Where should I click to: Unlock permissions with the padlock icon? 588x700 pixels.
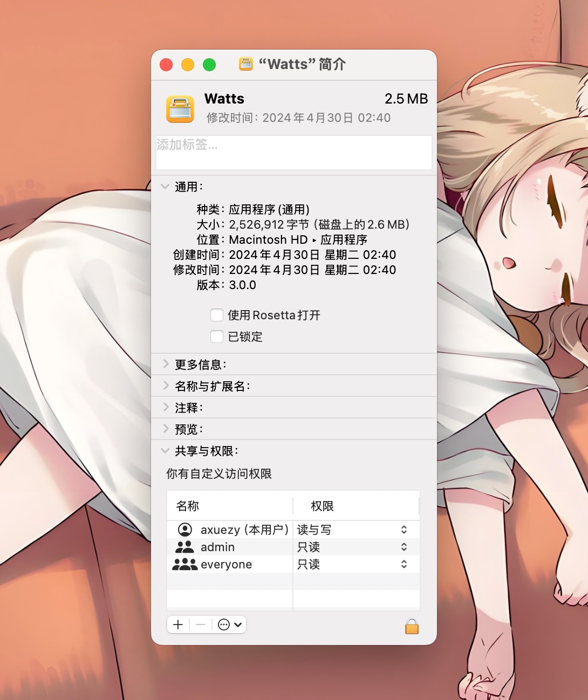(x=412, y=626)
